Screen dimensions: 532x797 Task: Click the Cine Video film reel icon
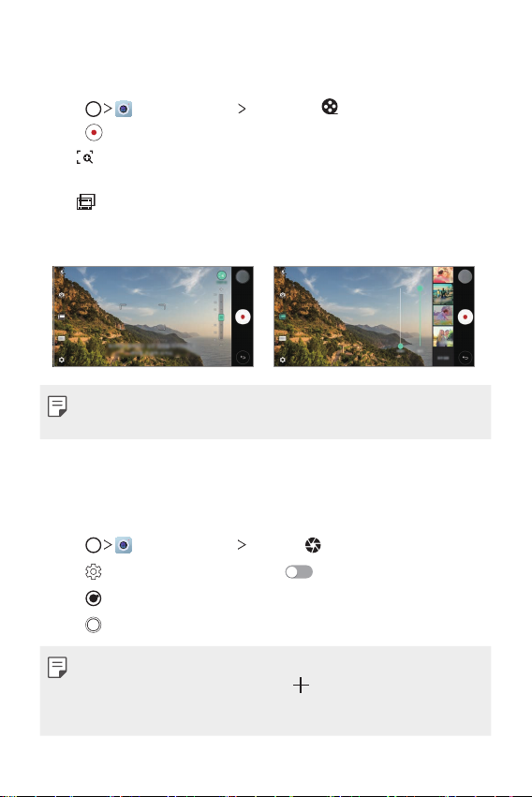click(330, 107)
